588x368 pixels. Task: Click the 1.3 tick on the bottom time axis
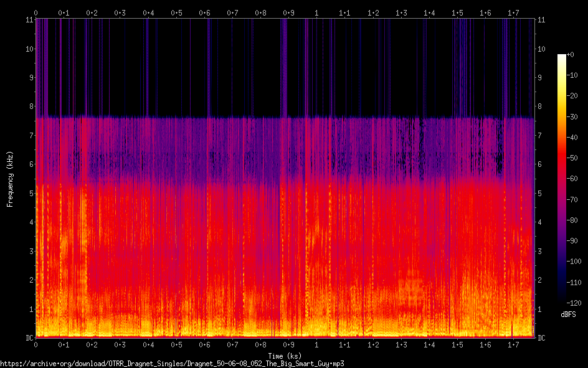coord(401,345)
